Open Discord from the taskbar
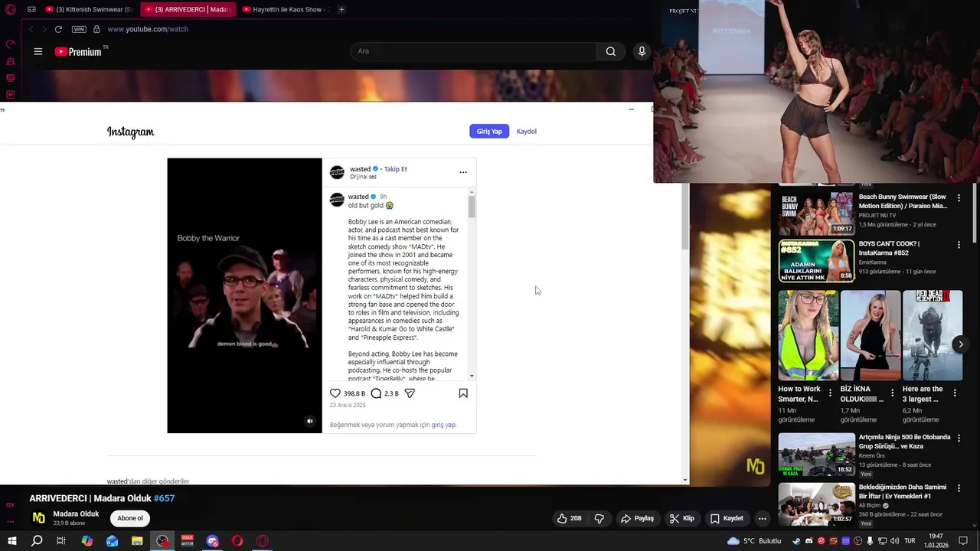This screenshot has width=980, height=551. 212,541
